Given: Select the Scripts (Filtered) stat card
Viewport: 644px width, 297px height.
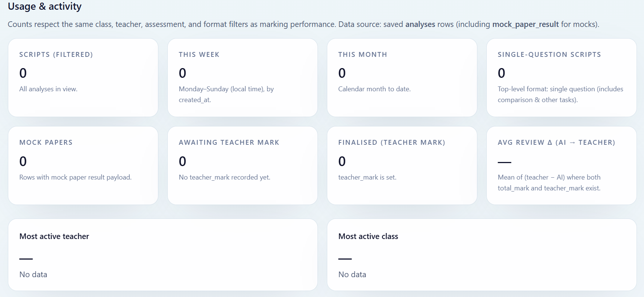Looking at the screenshot, I should click(83, 77).
